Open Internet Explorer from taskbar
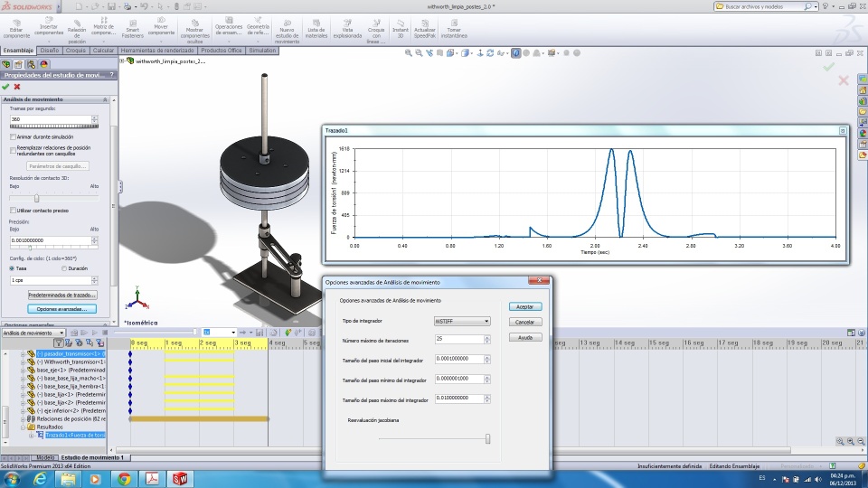868x488 pixels. [40, 479]
